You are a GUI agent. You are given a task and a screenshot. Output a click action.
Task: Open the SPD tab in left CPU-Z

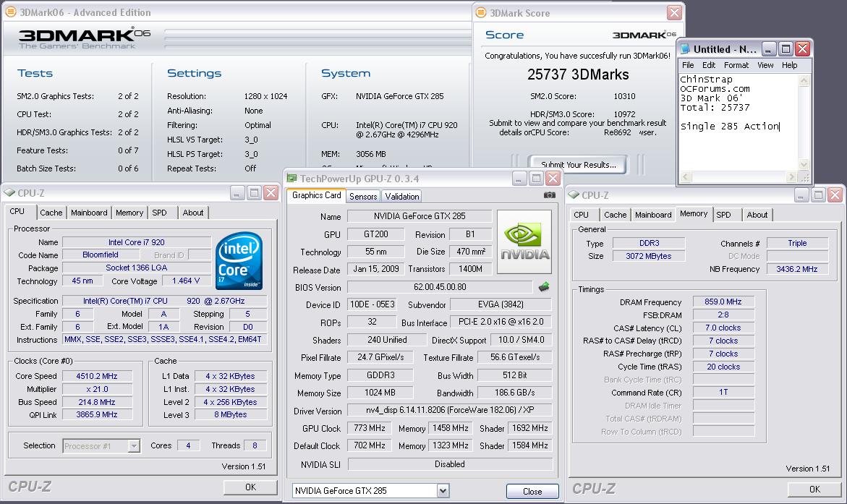[159, 213]
